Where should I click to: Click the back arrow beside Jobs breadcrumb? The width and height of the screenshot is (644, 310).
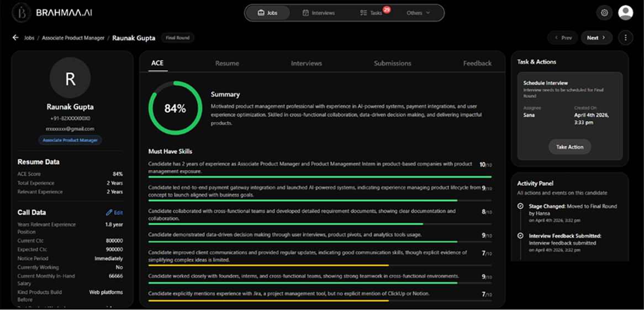coord(15,38)
